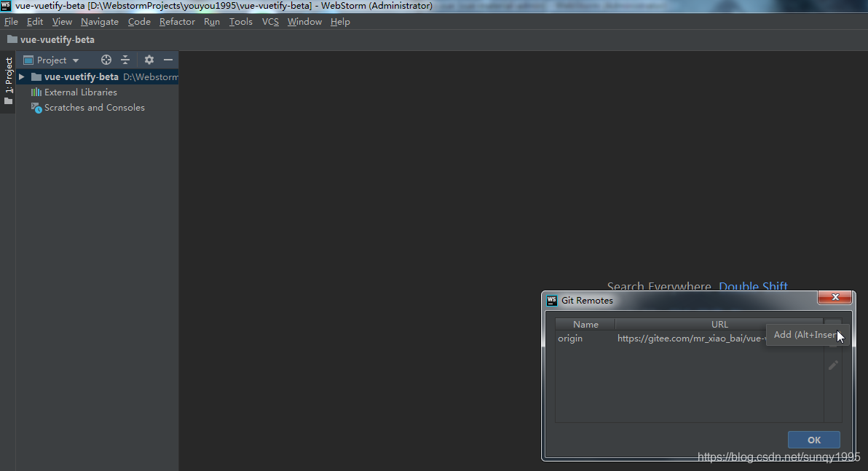Open the Tools menu
Image resolution: width=868 pixels, height=471 pixels.
(241, 22)
